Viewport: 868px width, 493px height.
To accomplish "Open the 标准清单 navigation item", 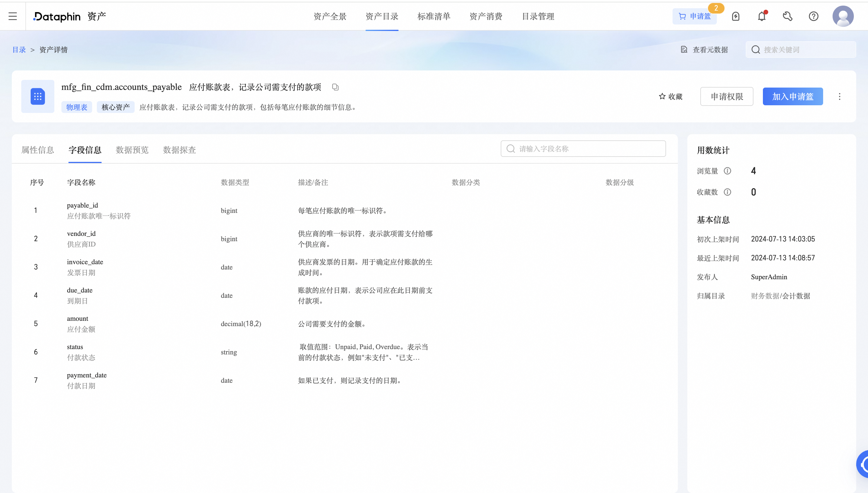I will point(434,16).
